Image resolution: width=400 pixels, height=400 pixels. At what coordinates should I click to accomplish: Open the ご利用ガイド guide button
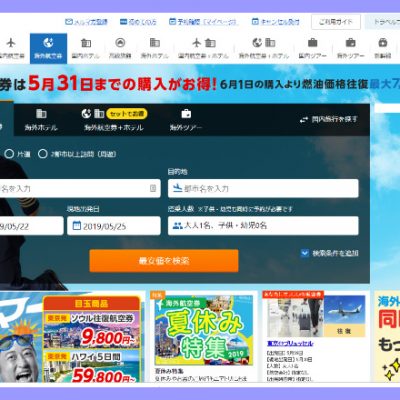tap(336, 22)
